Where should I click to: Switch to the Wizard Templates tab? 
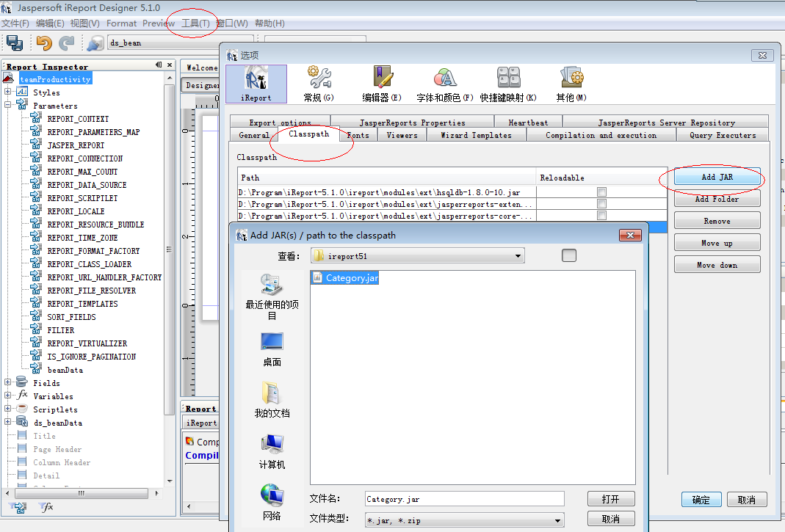tap(476, 135)
